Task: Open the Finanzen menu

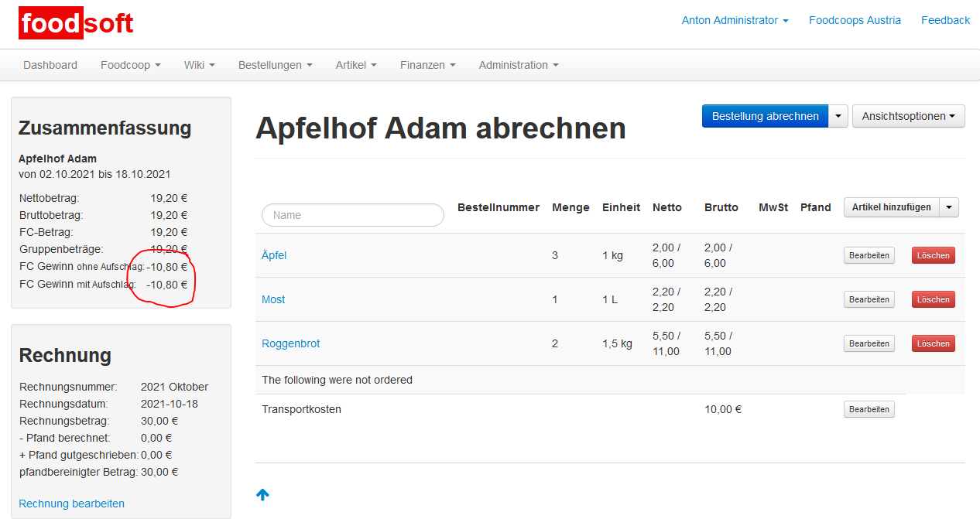Action: [427, 65]
